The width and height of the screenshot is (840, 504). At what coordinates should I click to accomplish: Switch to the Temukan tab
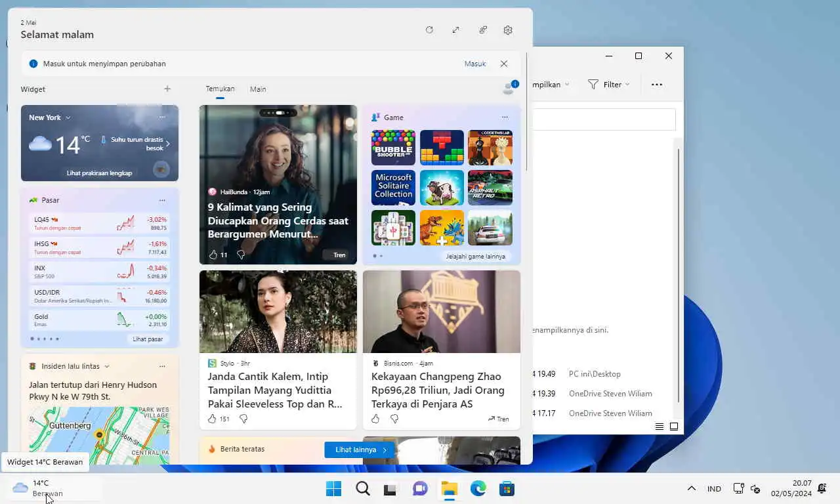click(x=220, y=89)
